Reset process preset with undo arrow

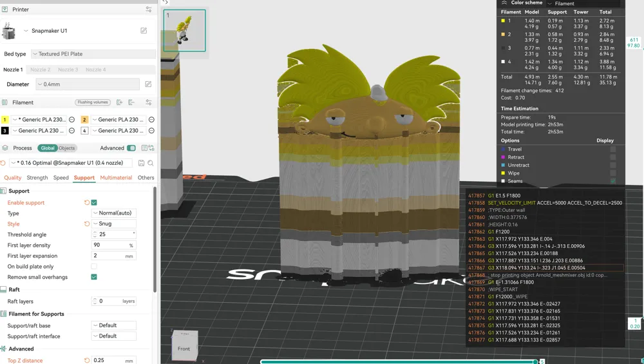(x=3, y=163)
